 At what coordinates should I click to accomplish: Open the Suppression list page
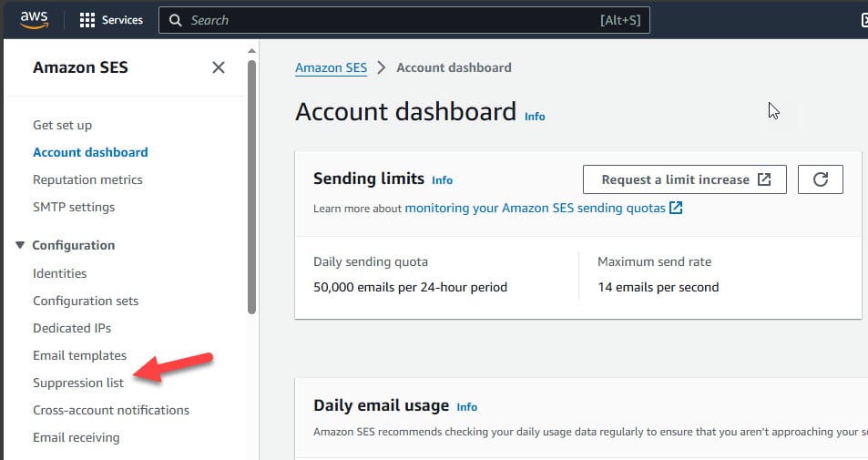pos(78,383)
